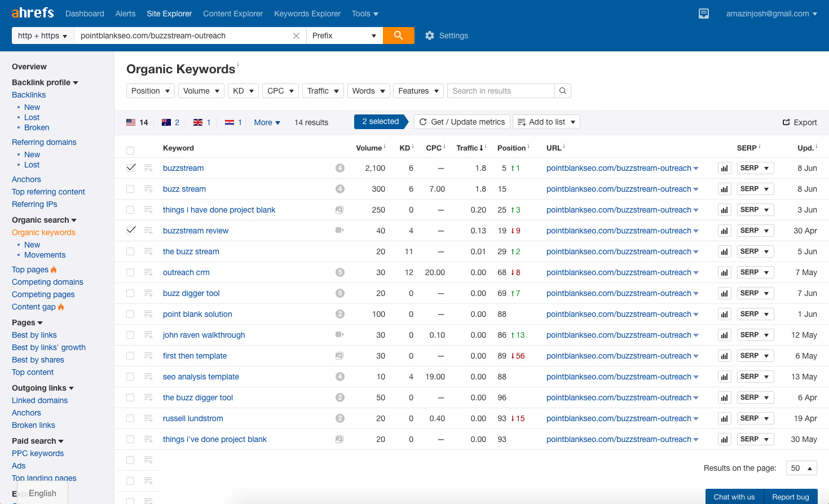Sort by the Traffic column header
Screen dimensions: 829x504
click(x=470, y=148)
